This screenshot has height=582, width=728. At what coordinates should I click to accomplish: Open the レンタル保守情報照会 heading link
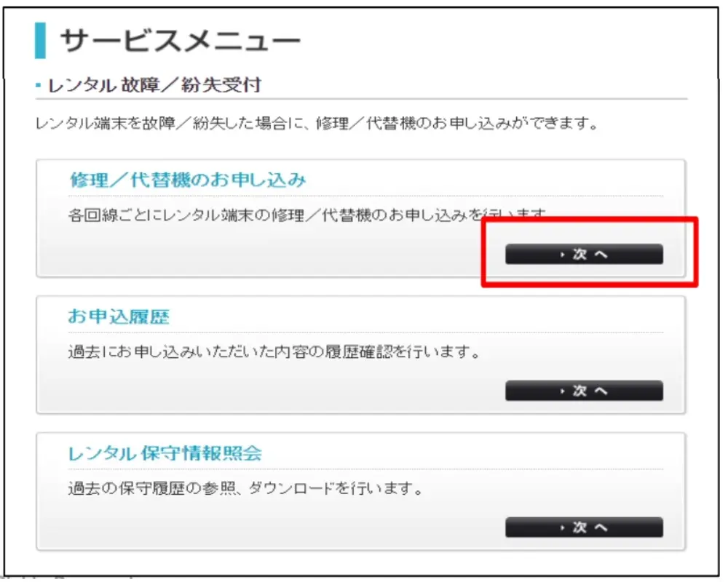pos(165,453)
